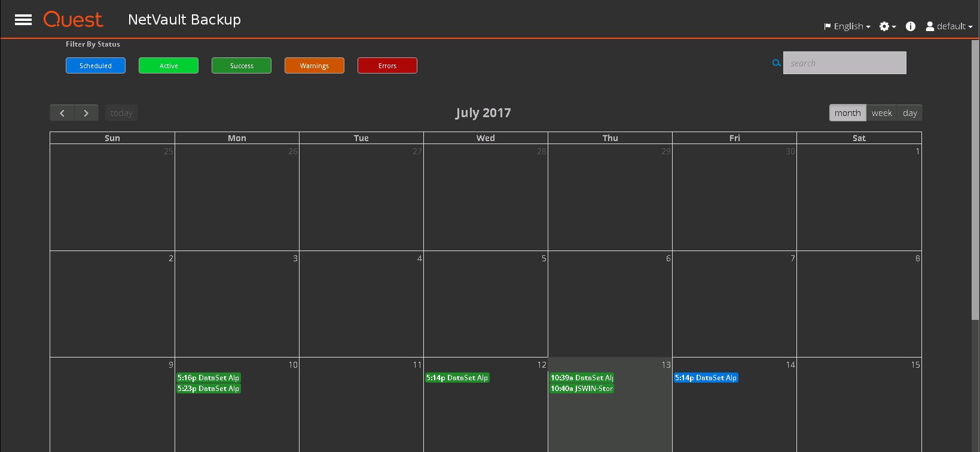This screenshot has width=980, height=452.
Task: Toggle the Errors status filter
Action: tap(387, 66)
